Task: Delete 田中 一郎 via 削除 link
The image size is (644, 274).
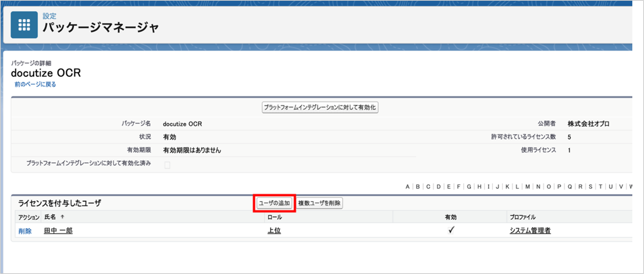Action: [x=25, y=231]
